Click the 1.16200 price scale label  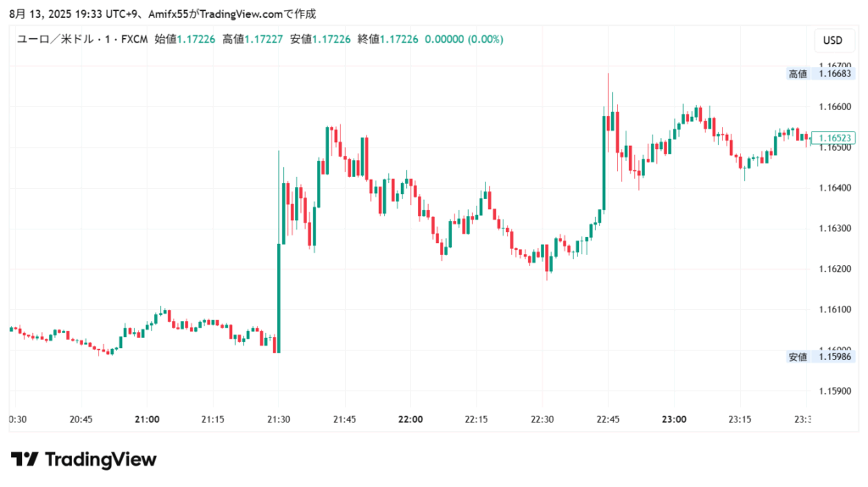pyautogui.click(x=834, y=268)
